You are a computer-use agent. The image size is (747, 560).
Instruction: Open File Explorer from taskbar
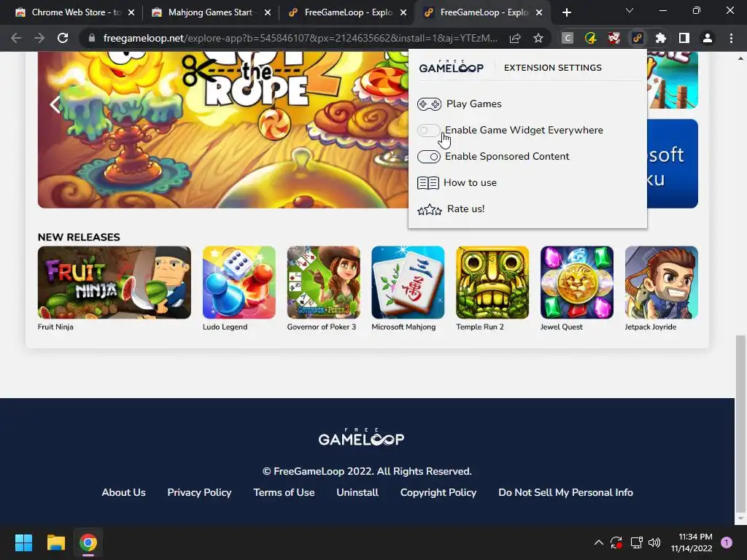[55, 542]
